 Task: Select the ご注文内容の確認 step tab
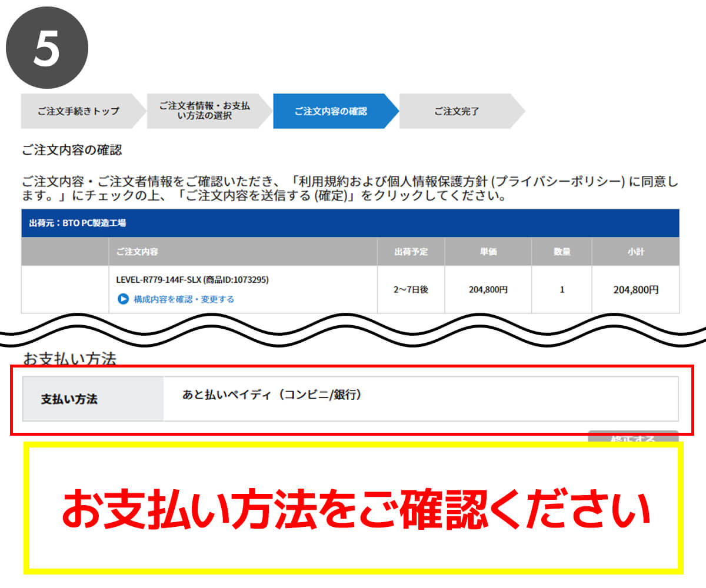click(x=334, y=111)
